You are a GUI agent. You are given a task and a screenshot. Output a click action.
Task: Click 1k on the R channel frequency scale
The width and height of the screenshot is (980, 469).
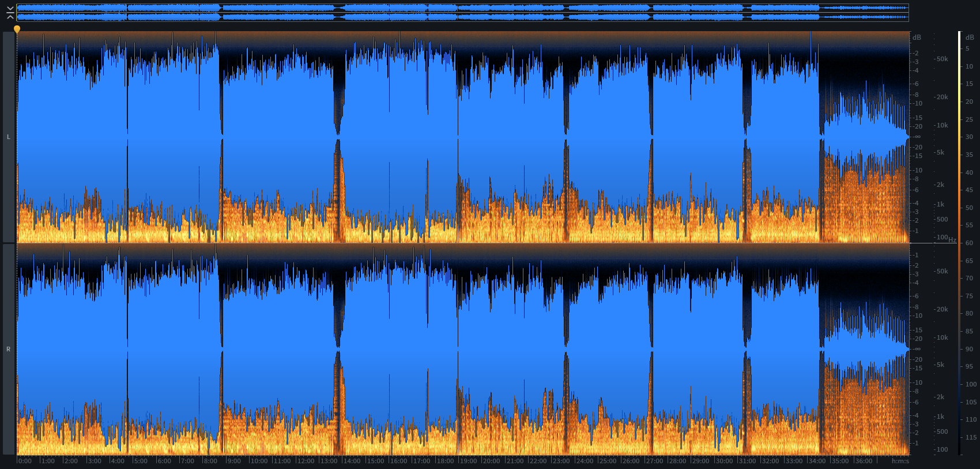(940, 417)
